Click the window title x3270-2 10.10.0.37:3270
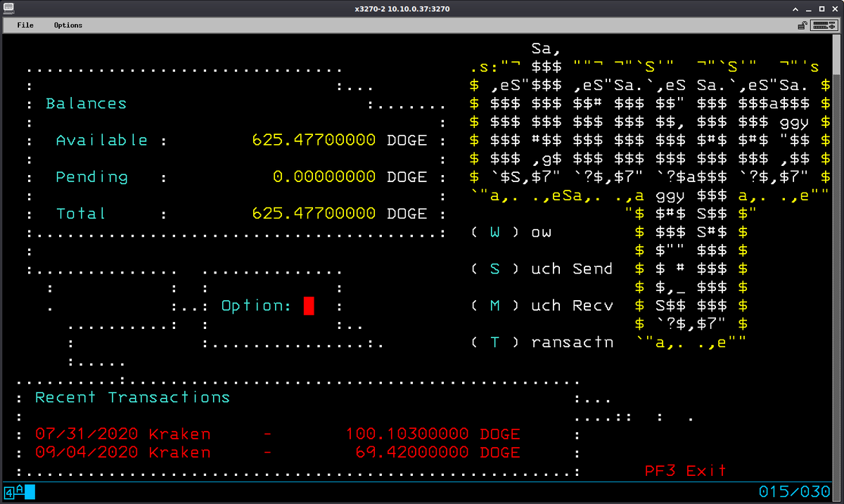Viewport: 844px width, 504px height. (402, 8)
